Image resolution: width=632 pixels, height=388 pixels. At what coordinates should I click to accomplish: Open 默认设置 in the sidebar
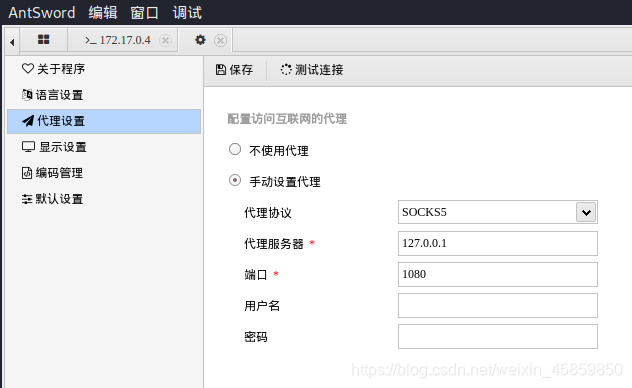pos(104,199)
